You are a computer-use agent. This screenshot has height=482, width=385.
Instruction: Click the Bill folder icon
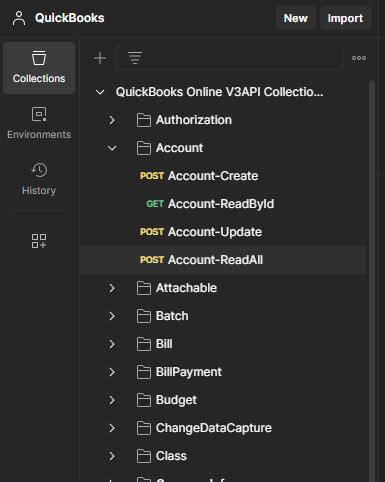(x=144, y=344)
